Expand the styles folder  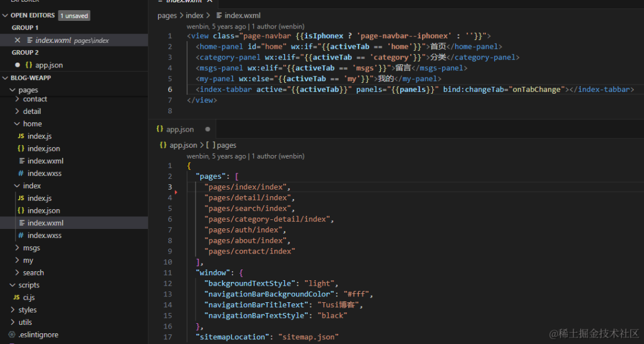click(13, 309)
